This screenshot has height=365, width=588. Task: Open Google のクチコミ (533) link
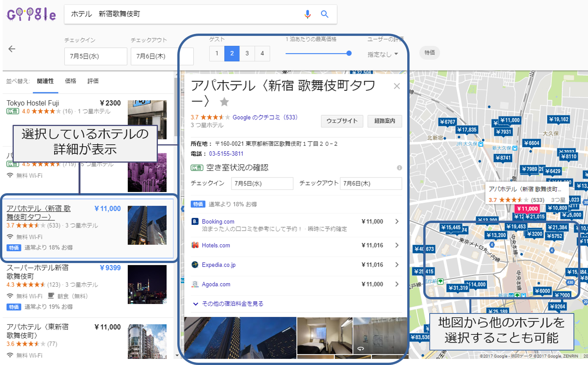coord(265,118)
